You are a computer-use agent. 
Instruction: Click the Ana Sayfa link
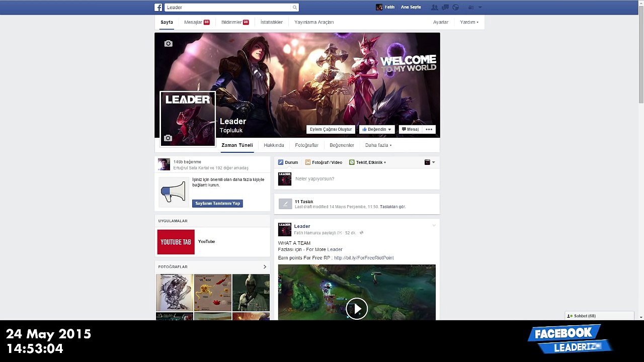click(411, 8)
